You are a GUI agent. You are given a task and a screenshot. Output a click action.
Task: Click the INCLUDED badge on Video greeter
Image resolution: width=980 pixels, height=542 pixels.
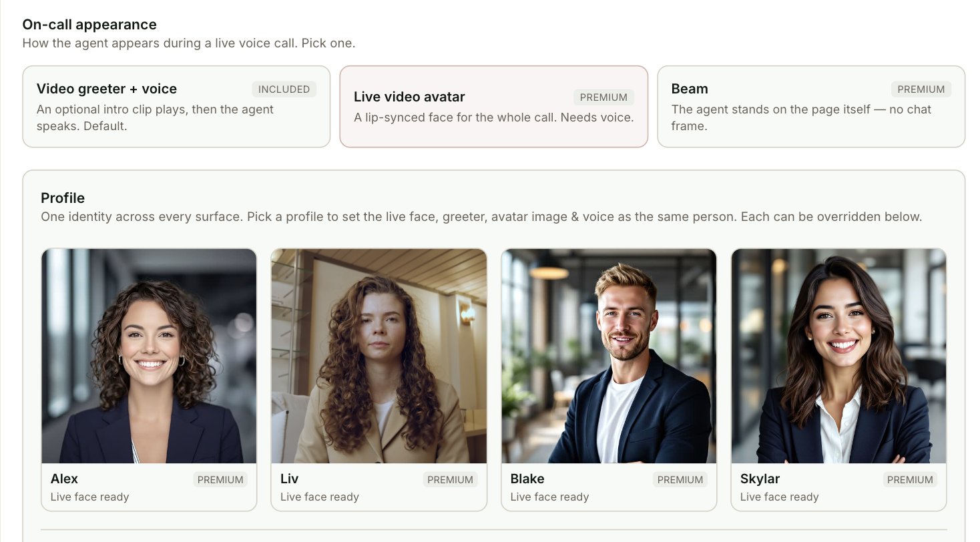pos(284,89)
